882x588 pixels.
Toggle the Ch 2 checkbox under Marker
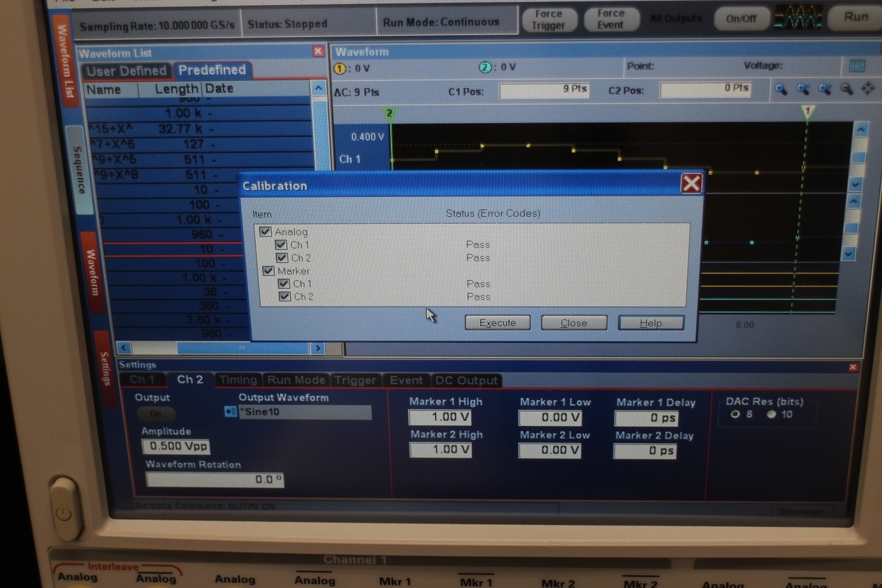pos(285,297)
